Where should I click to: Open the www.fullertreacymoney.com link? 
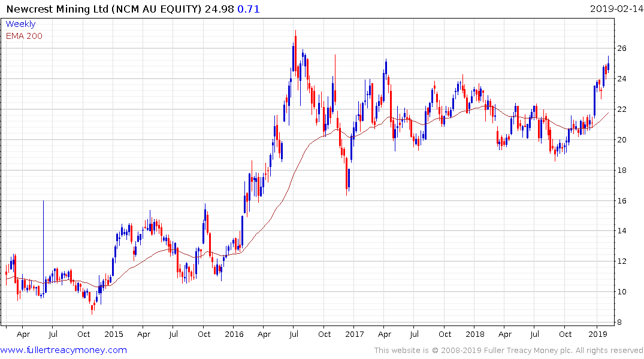tap(64, 350)
